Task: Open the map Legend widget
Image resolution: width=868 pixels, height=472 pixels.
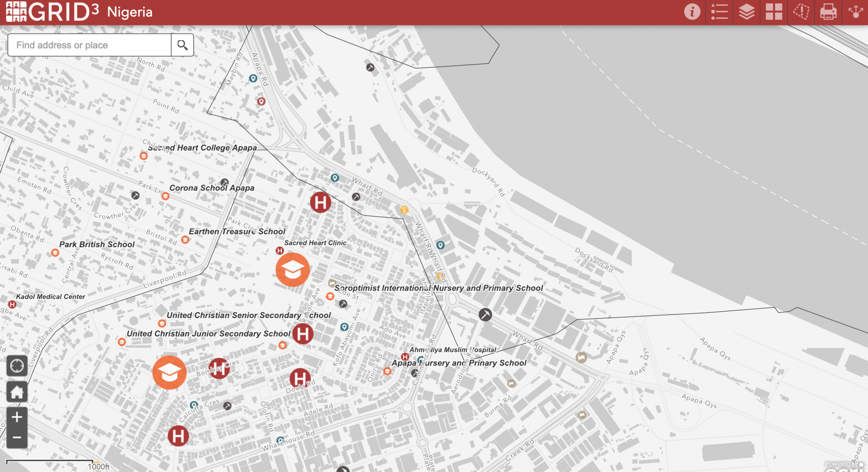Action: [719, 11]
